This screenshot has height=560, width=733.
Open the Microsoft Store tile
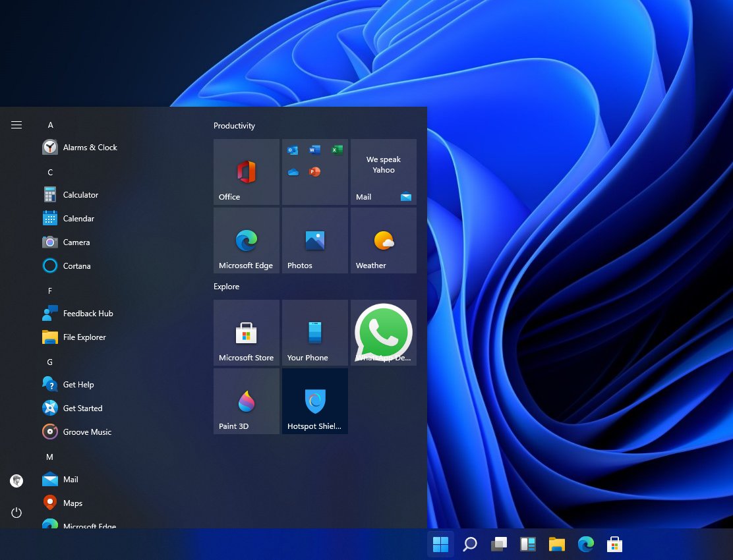(x=247, y=333)
